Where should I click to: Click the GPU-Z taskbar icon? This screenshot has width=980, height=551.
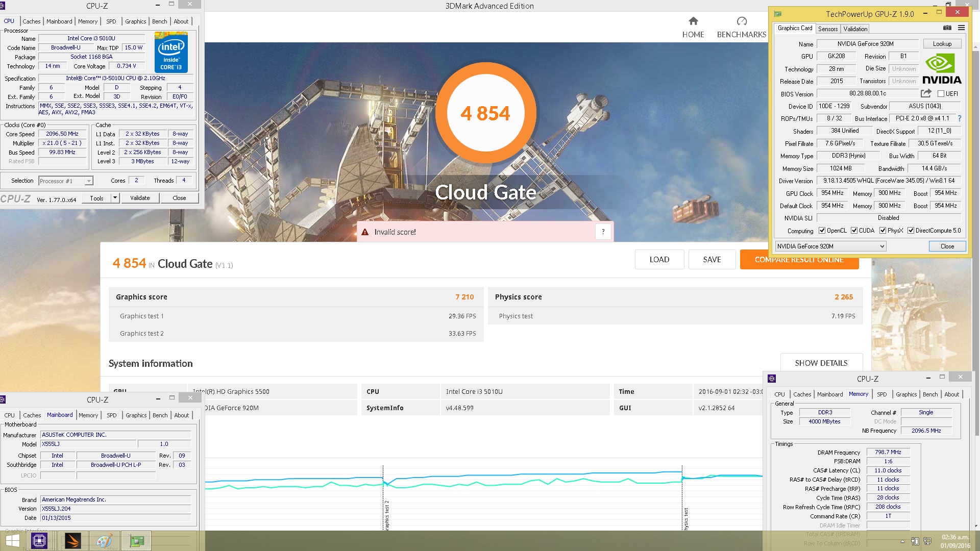(136, 541)
